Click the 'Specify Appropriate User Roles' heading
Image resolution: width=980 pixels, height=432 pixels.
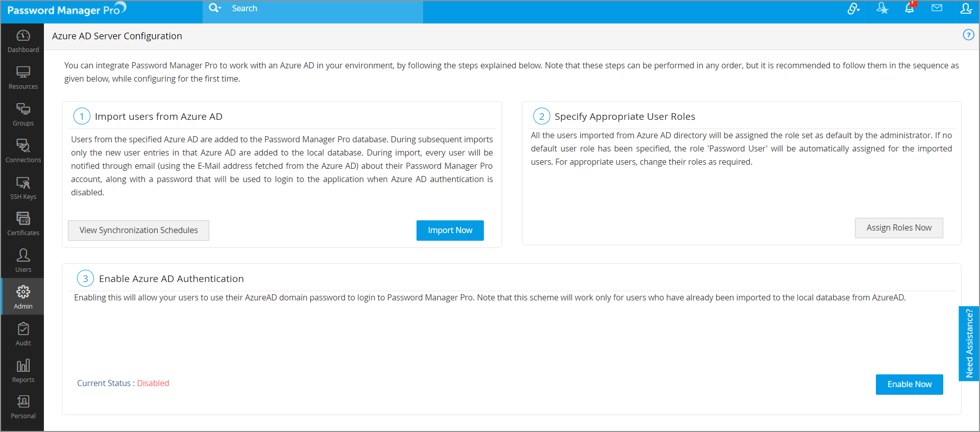tap(625, 117)
